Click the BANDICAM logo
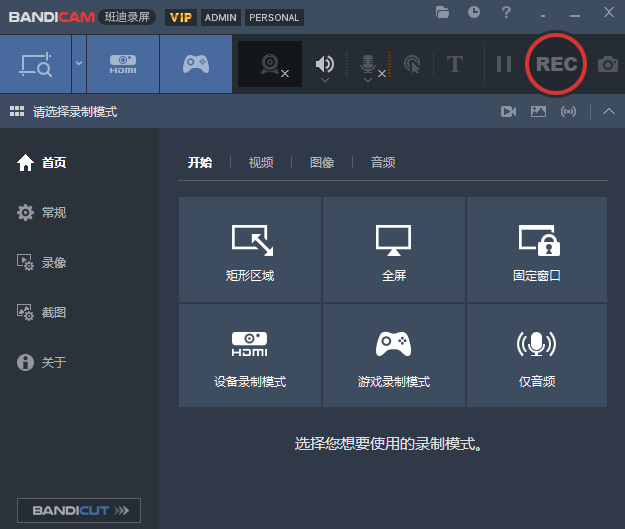Image resolution: width=625 pixels, height=529 pixels. [x=51, y=17]
